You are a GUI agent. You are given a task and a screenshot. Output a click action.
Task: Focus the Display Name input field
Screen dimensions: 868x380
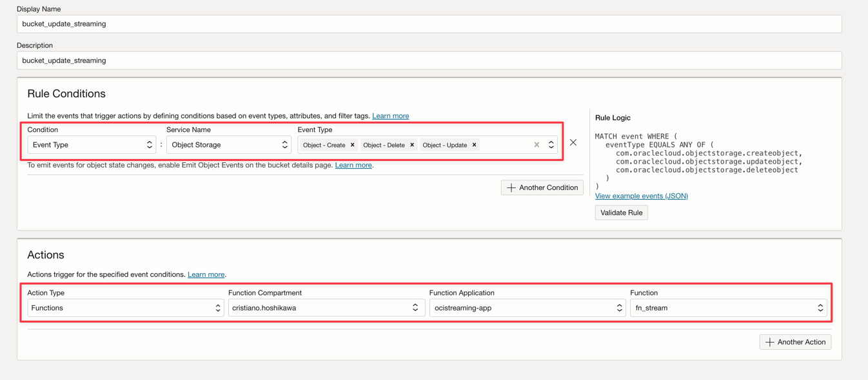coord(429,24)
